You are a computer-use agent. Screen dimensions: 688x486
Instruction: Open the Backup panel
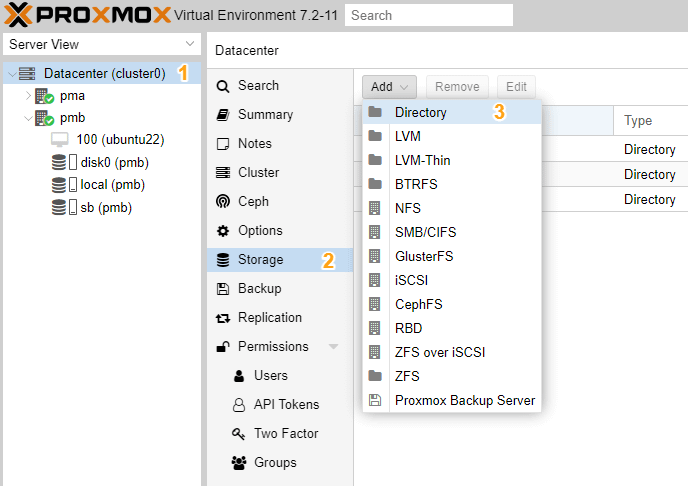pyautogui.click(x=280, y=289)
